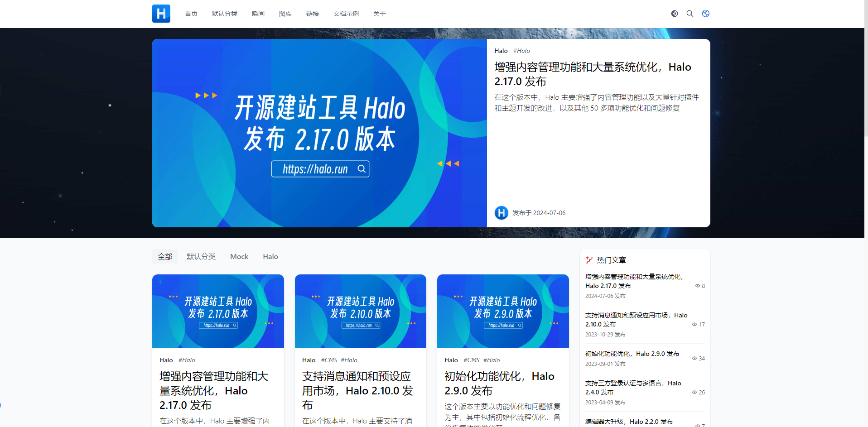Viewport: 868px width, 427px height.
Task: Select the 全部 filter tab
Action: tap(165, 256)
